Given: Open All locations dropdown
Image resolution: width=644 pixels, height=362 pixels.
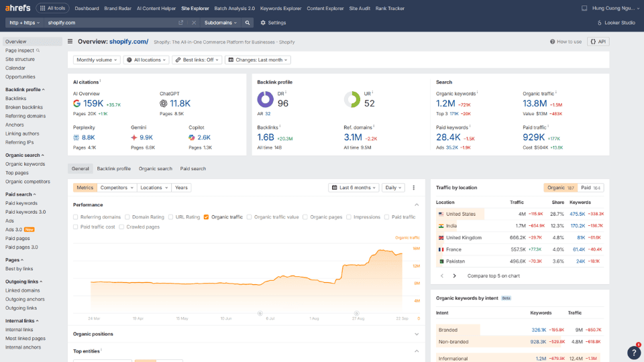Looking at the screenshot, I should (x=146, y=60).
